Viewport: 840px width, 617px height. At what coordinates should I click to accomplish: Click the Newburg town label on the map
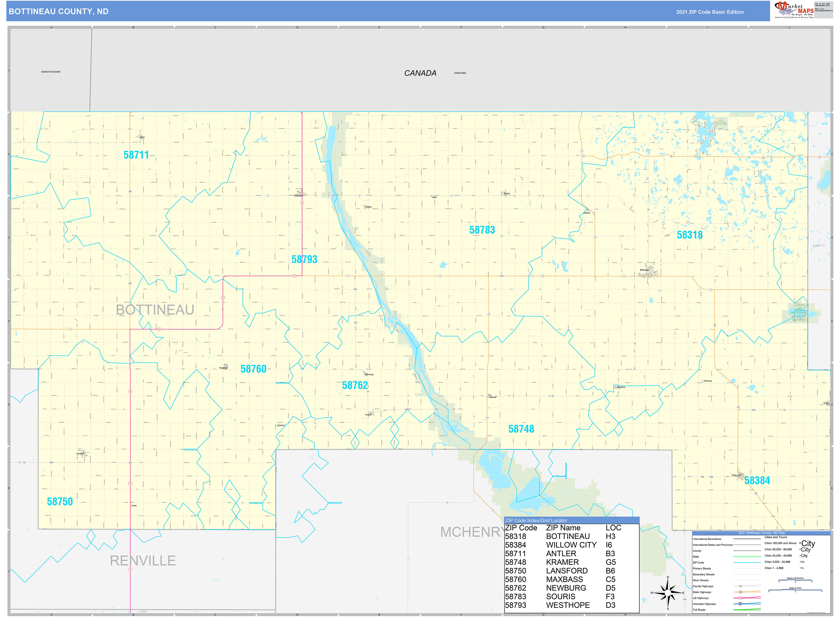point(369,374)
